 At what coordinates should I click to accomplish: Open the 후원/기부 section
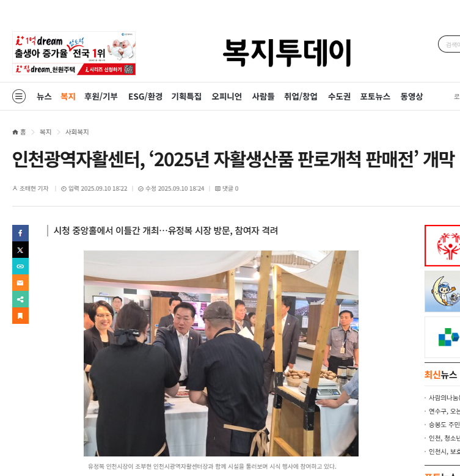[101, 97]
